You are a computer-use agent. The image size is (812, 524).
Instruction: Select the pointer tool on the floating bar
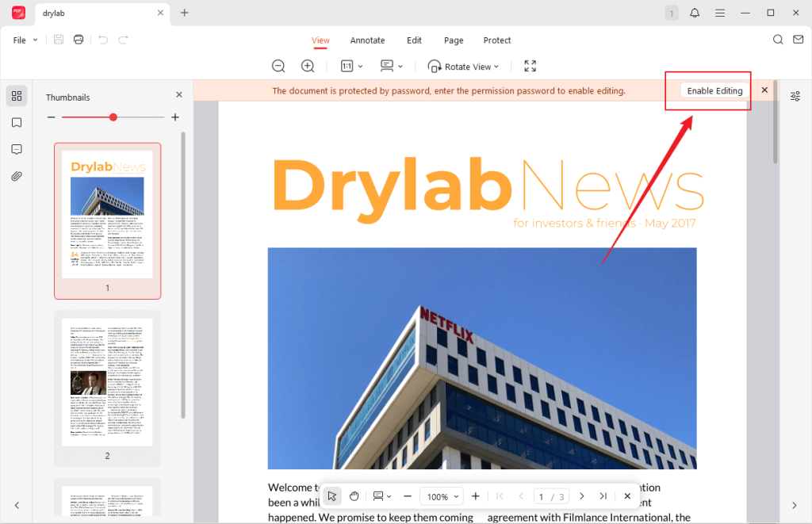(x=332, y=495)
